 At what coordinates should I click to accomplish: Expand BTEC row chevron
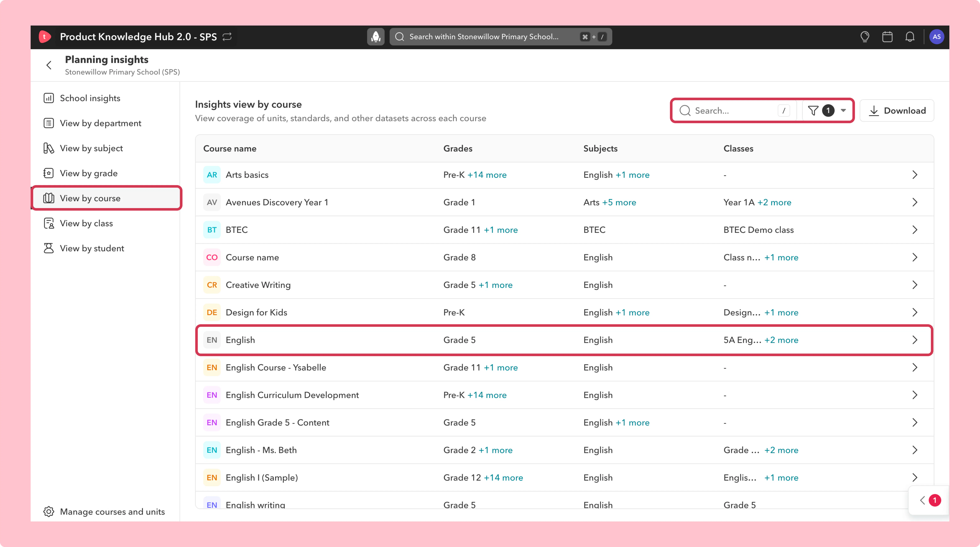click(915, 230)
